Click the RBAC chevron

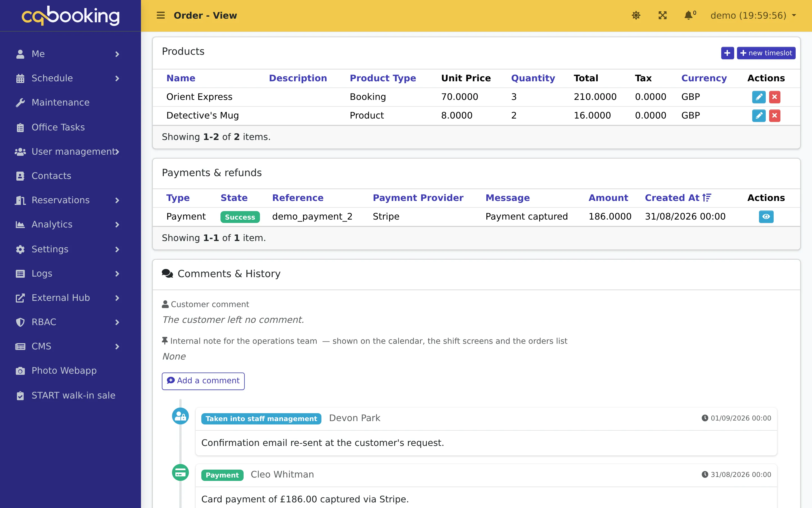[117, 322]
